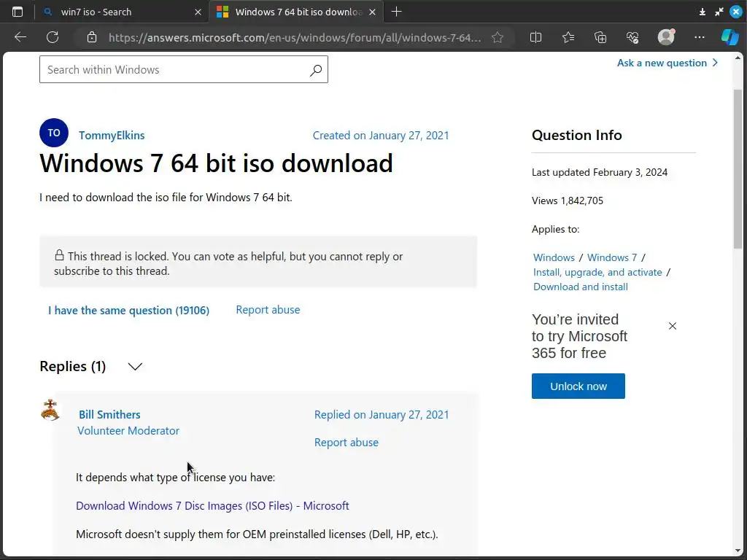Open the Windows 7 category link
Image resolution: width=747 pixels, height=560 pixels.
pos(612,257)
